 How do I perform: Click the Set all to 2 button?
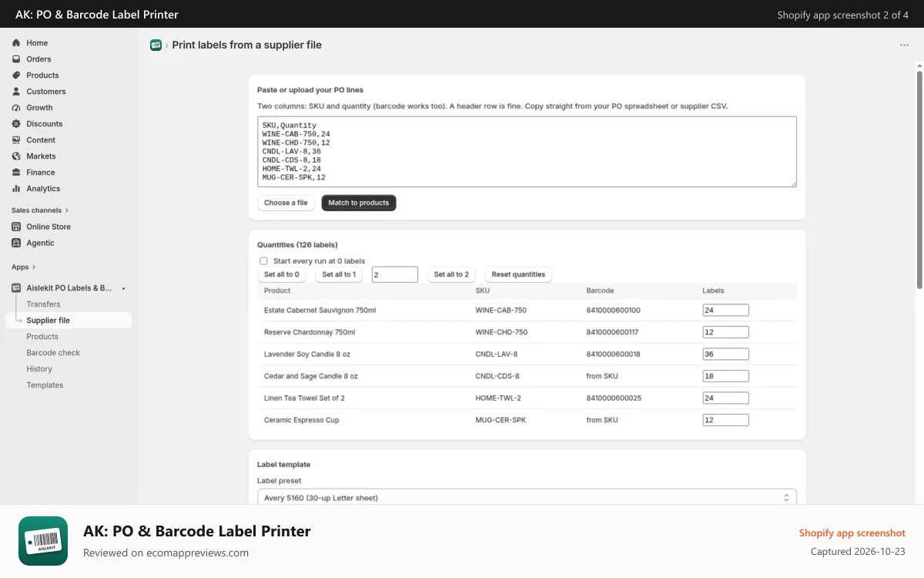pos(451,274)
